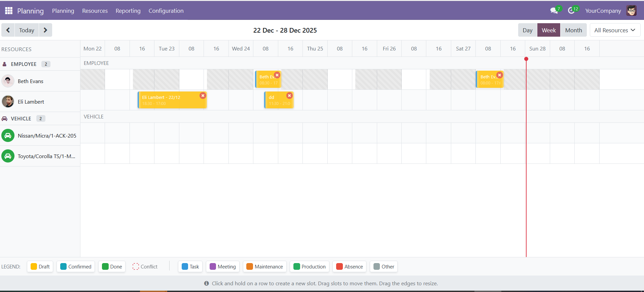
Task: Open the Reporting menu
Action: (x=128, y=11)
